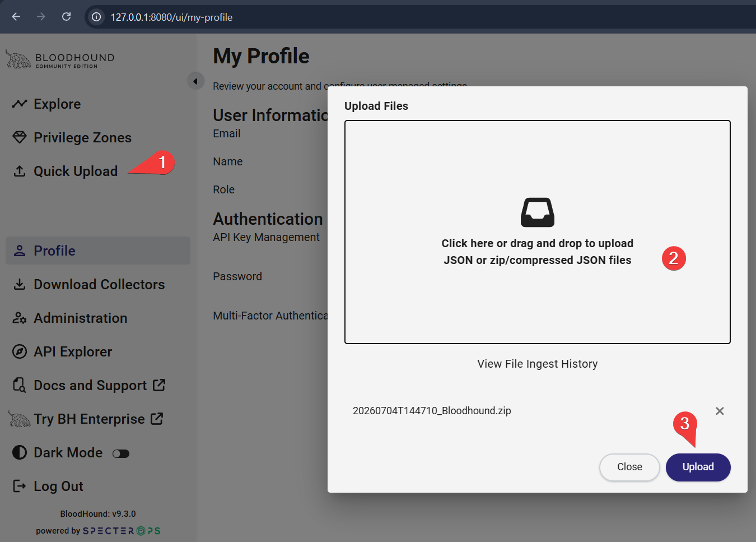Click the Password label under Authentication
Image resolution: width=756 pixels, height=542 pixels.
(x=237, y=276)
